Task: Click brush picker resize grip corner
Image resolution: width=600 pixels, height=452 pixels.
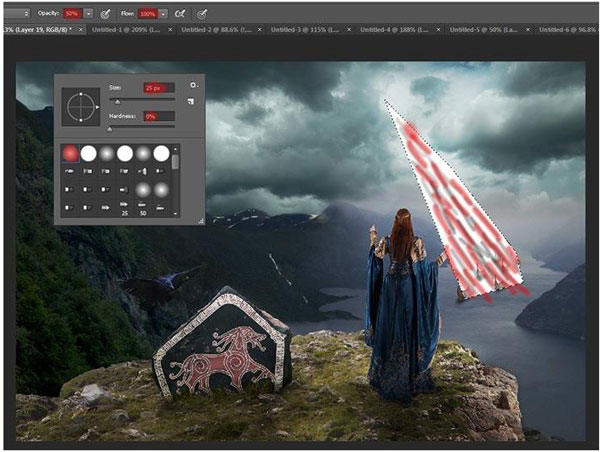Action: pyautogui.click(x=201, y=221)
